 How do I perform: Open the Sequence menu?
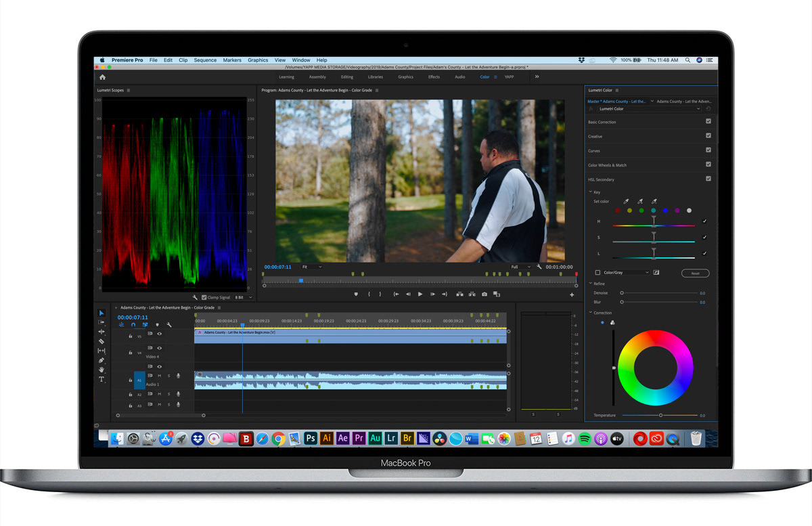[205, 60]
